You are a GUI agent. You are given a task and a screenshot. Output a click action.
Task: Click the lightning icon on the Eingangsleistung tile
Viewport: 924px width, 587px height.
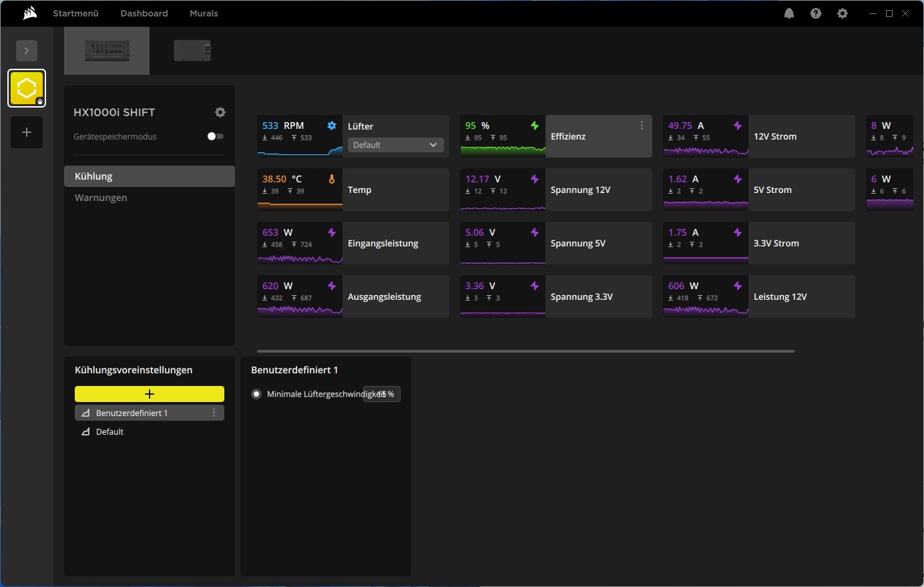tap(332, 232)
